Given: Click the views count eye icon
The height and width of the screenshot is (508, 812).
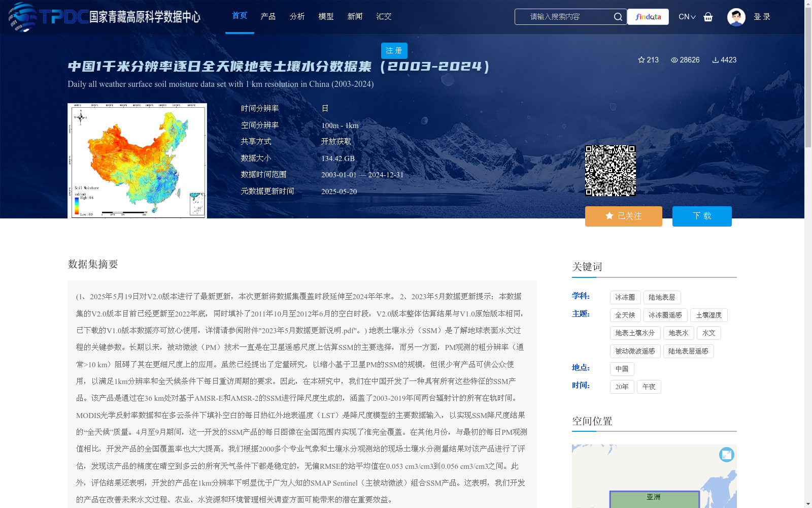Looking at the screenshot, I should click(673, 60).
